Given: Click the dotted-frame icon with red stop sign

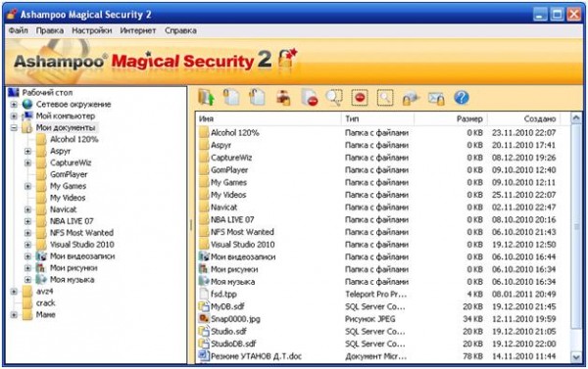Looking at the screenshot, I should [x=360, y=98].
